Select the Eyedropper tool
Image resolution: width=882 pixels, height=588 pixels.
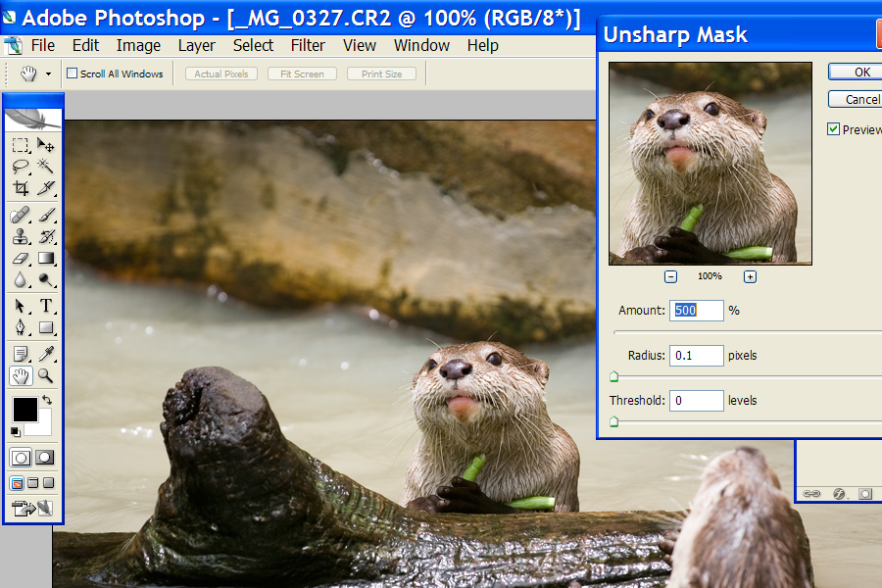coord(46,354)
